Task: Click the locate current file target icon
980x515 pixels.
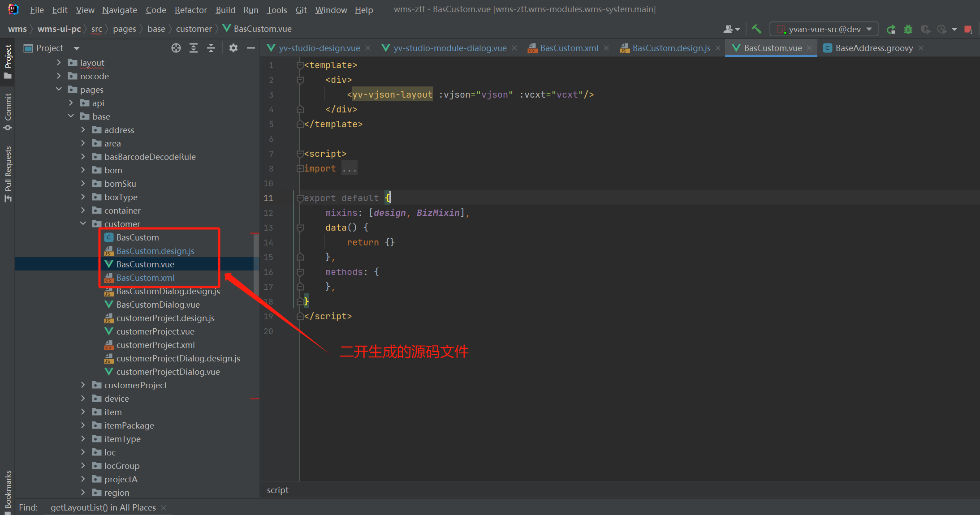Action: click(176, 48)
